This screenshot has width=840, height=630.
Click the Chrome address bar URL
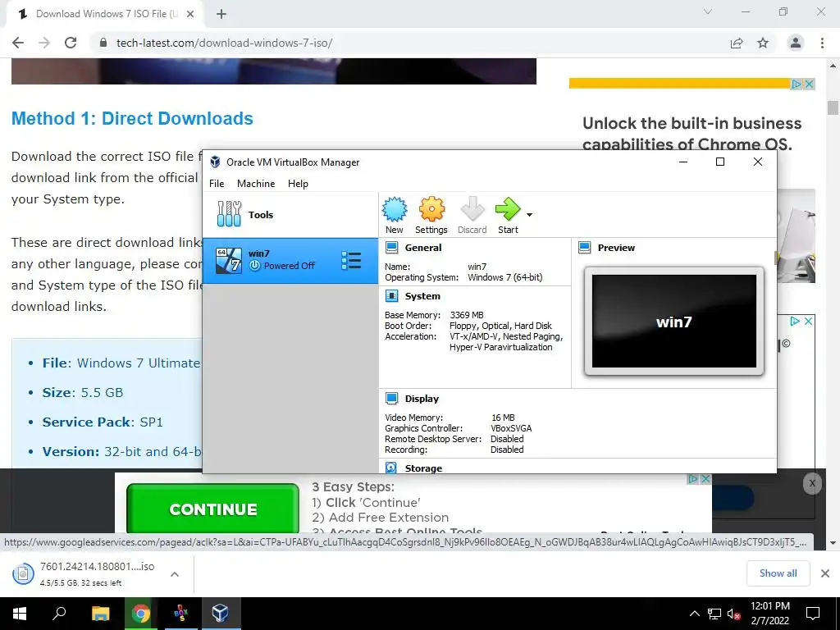pyautogui.click(x=224, y=43)
